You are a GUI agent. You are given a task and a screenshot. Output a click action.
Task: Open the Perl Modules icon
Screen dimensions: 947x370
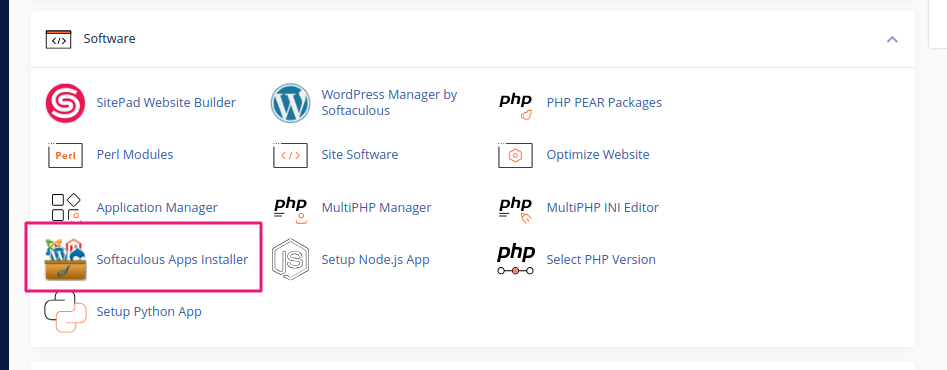pyautogui.click(x=65, y=155)
